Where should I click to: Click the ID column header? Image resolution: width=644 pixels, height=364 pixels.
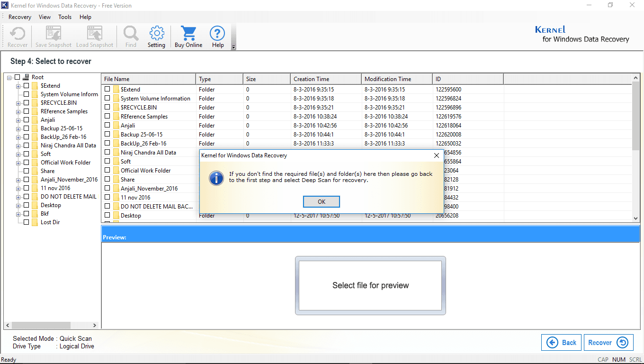click(x=468, y=79)
